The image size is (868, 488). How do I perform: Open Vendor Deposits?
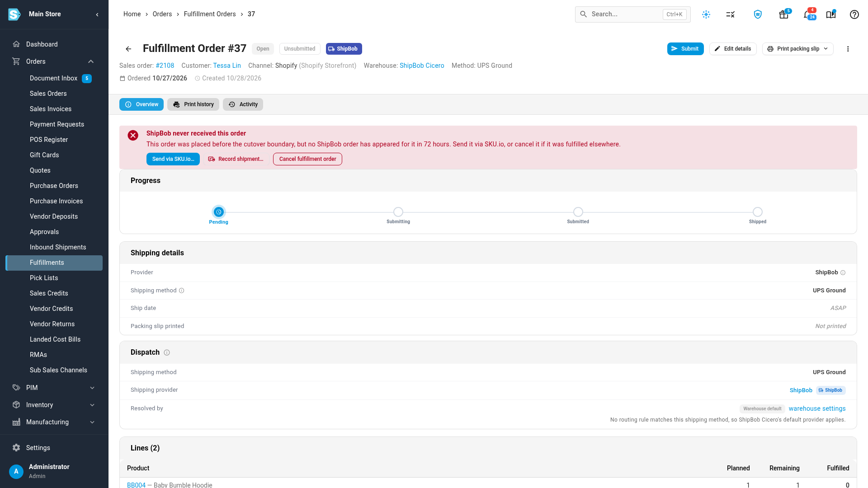54,216
